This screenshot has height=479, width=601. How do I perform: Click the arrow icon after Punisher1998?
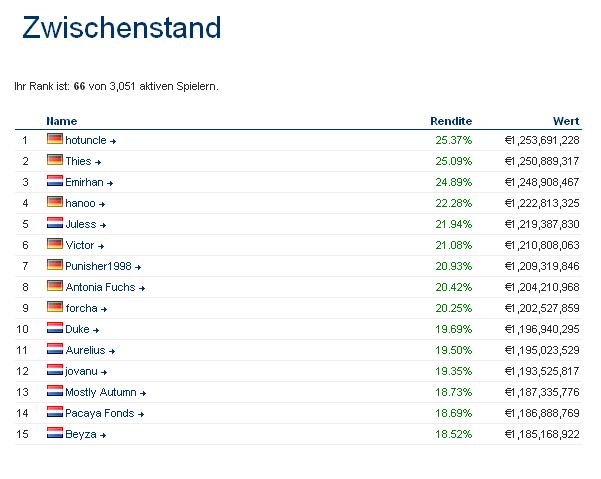(141, 267)
